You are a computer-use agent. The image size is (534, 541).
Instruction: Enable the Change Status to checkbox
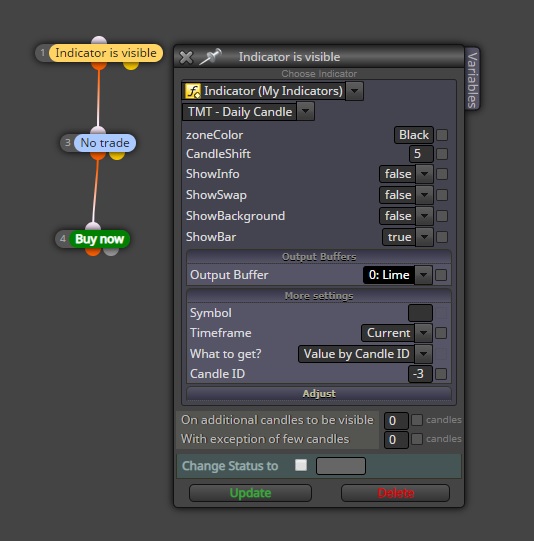(x=301, y=465)
